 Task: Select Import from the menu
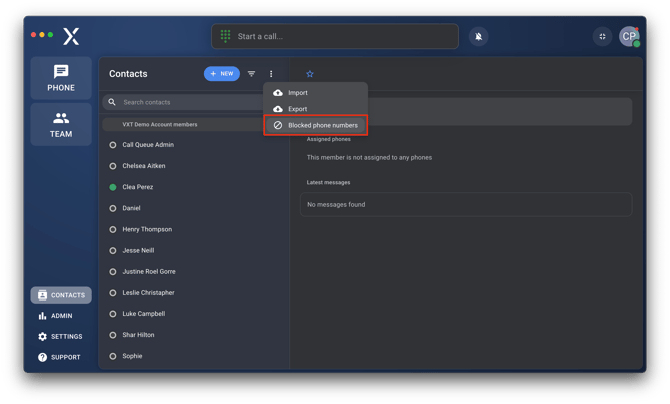click(x=297, y=93)
